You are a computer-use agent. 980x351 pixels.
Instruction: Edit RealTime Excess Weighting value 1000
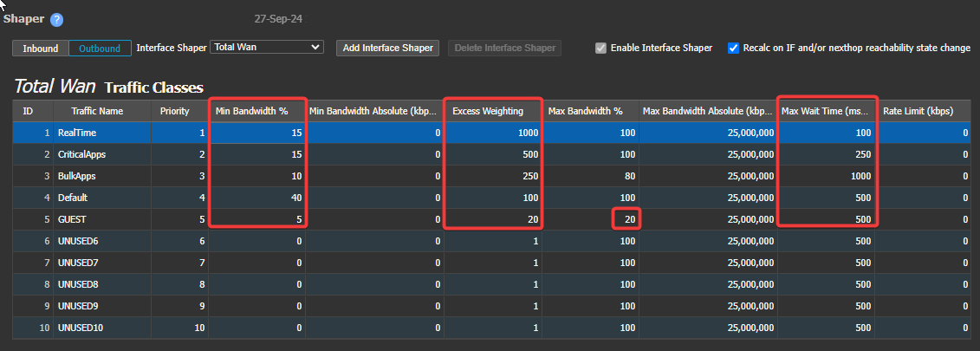[493, 133]
